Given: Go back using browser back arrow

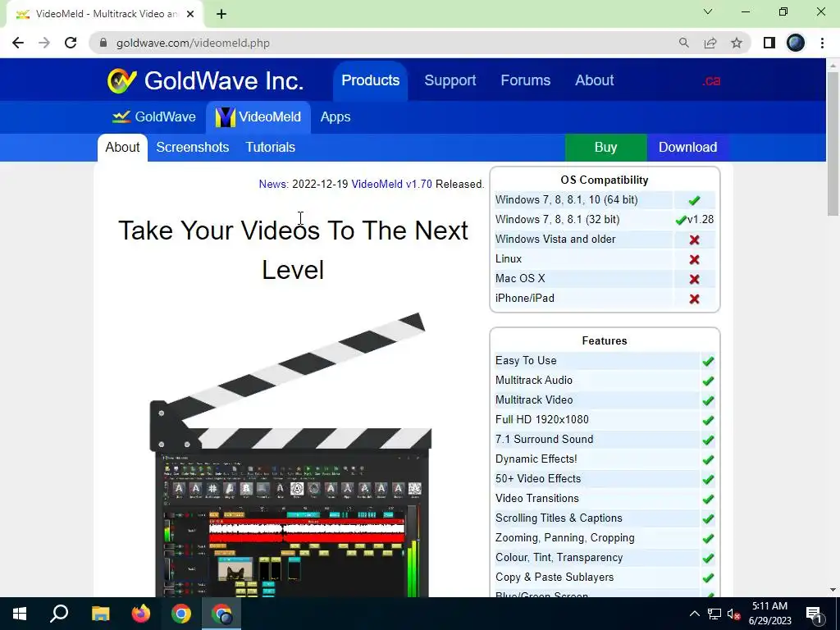Looking at the screenshot, I should (18, 43).
